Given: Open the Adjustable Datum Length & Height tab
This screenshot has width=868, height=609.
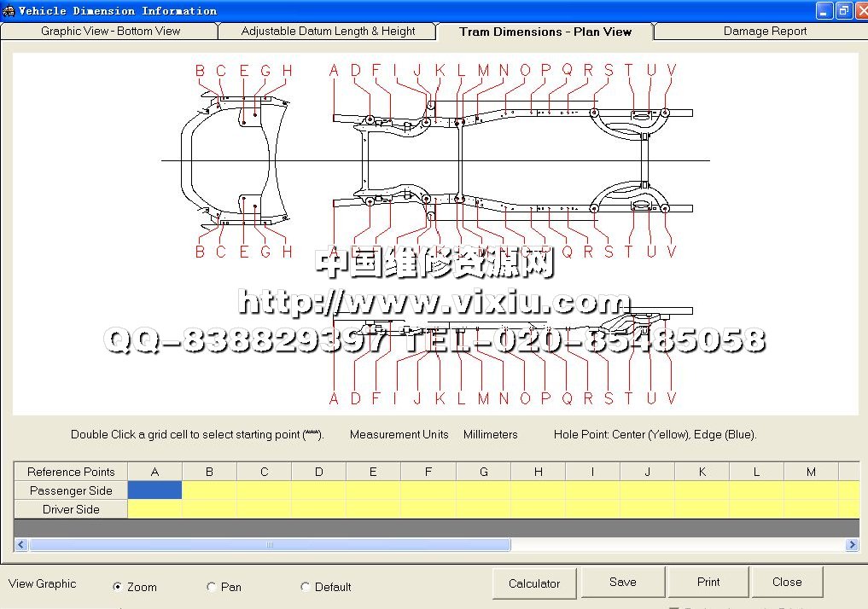Looking at the screenshot, I should pos(328,32).
